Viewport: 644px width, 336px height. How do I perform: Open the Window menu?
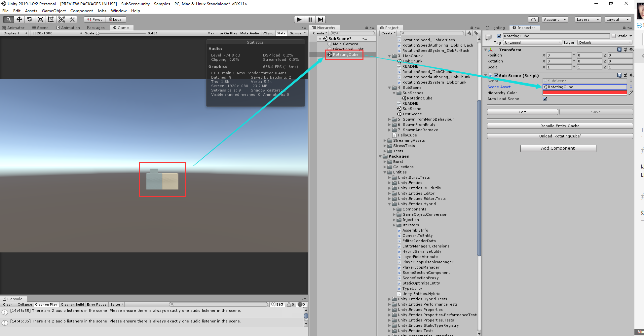click(119, 11)
